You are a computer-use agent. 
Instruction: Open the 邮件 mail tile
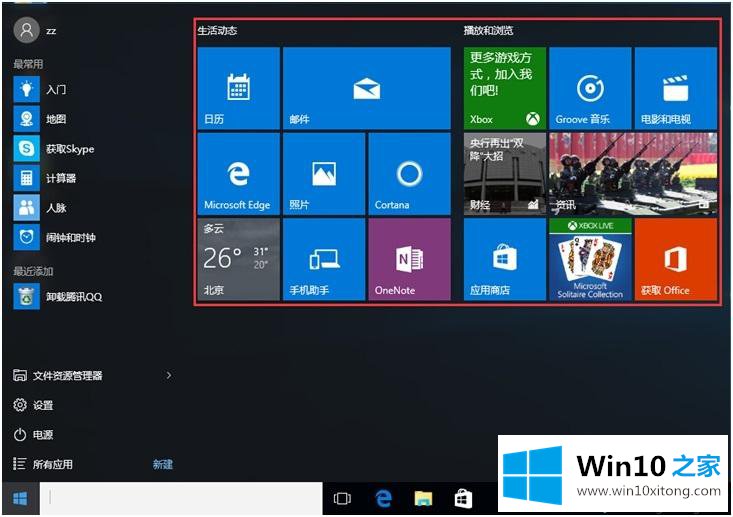(366, 88)
